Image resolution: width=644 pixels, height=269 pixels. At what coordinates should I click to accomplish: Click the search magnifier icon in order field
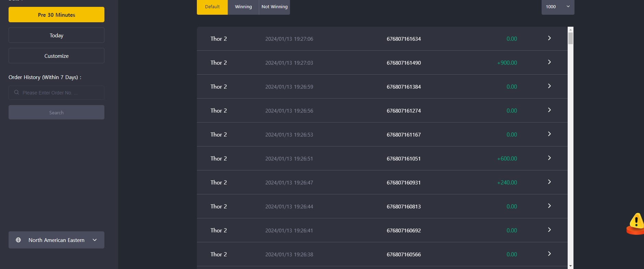pos(16,92)
